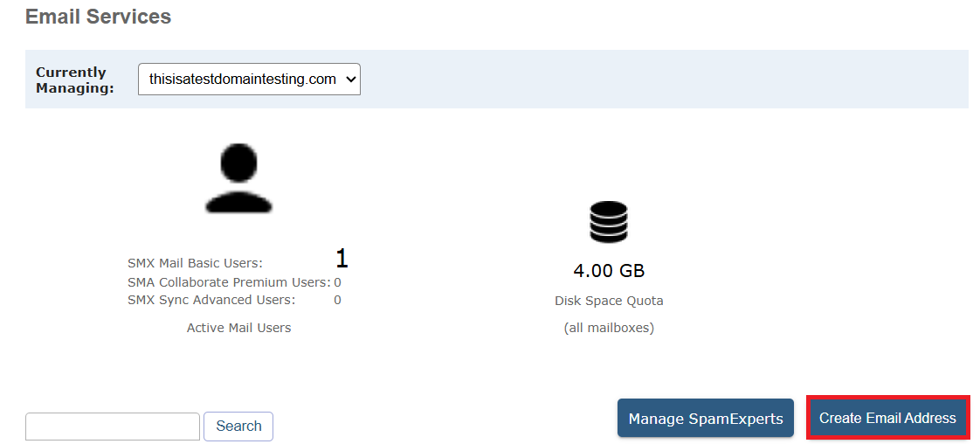Click the 4.00 GB quota value
The height and width of the screenshot is (444, 980).
coord(609,271)
